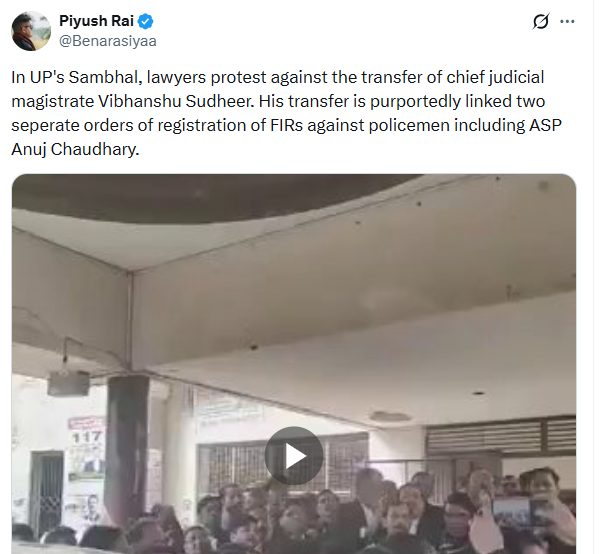The height and width of the screenshot is (554, 604).
Task: Click the name Vibhanshu Sudheer in the tweet
Action: 176,101
